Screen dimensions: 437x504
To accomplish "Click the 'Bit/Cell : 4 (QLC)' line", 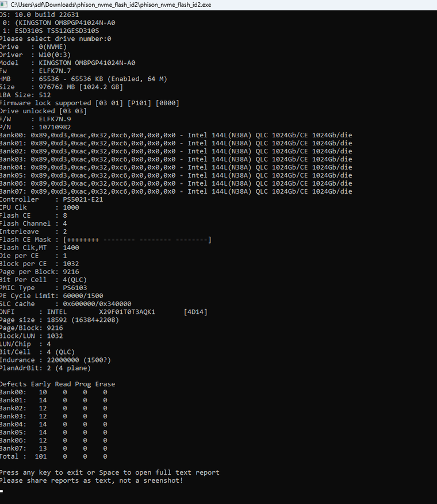I will (x=37, y=352).
